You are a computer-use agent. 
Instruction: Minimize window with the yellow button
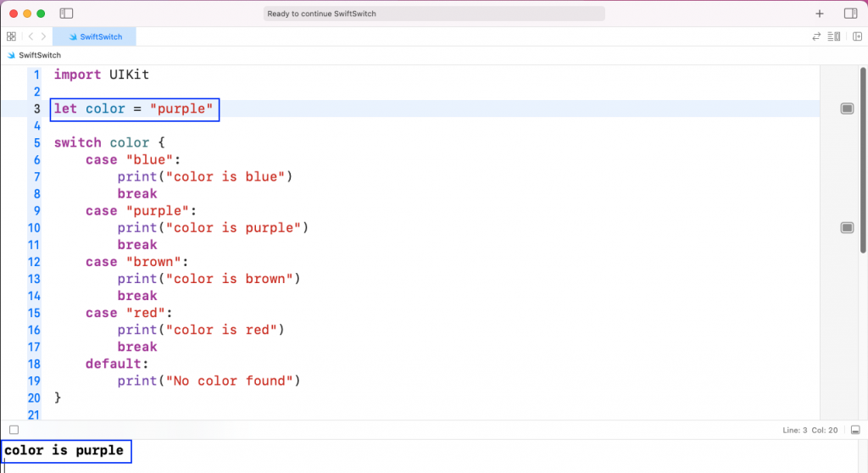point(27,14)
